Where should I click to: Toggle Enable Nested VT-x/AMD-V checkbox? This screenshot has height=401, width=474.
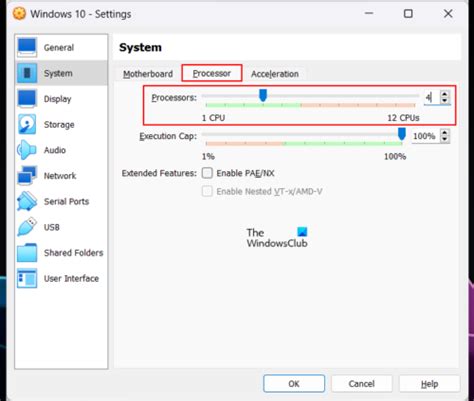coord(207,191)
